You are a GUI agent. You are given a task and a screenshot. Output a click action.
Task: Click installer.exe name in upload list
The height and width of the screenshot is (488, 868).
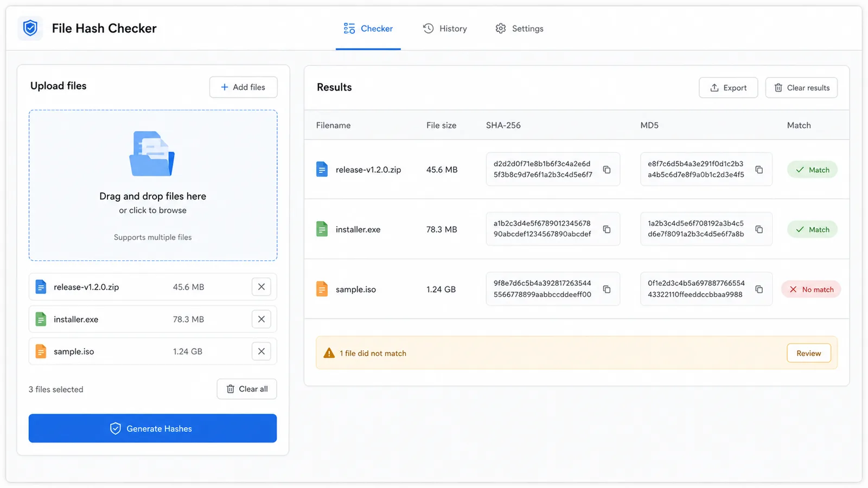(x=76, y=319)
